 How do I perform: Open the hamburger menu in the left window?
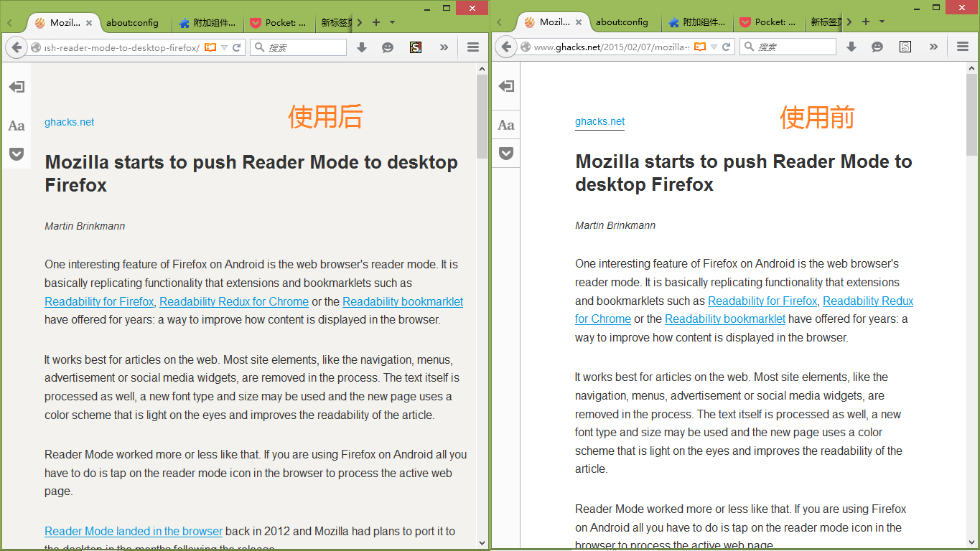(473, 47)
